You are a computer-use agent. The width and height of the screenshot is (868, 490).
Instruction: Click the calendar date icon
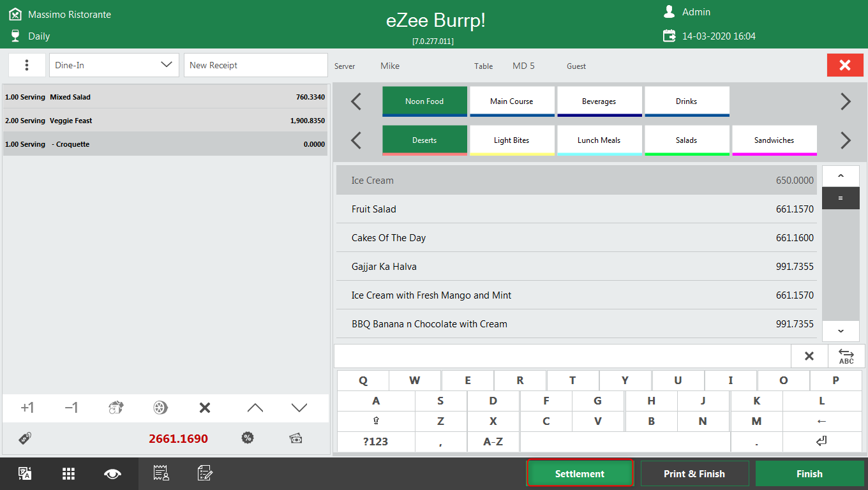tap(669, 36)
